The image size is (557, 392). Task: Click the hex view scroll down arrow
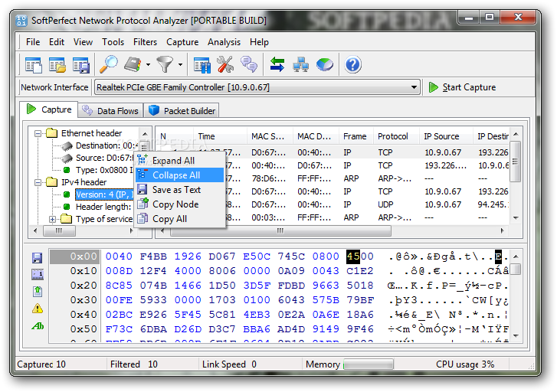coord(516,335)
